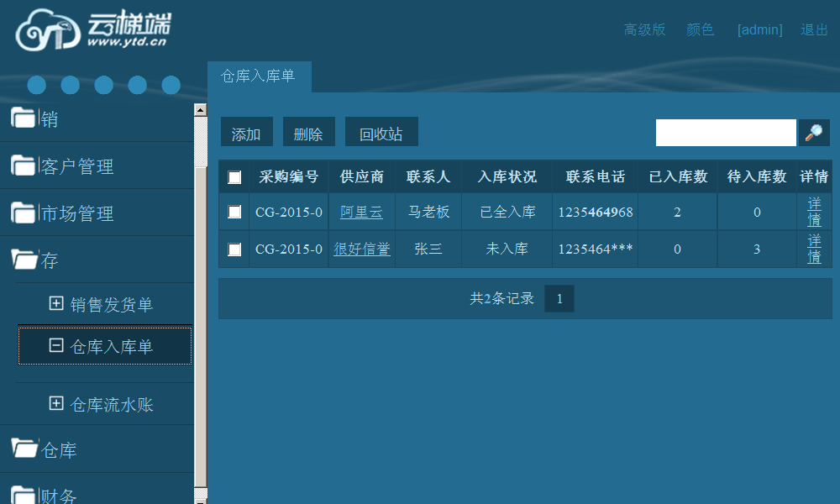Screen dimensions: 840x504
Task: Click the 待入库数 column header
Action: pyautogui.click(x=757, y=176)
